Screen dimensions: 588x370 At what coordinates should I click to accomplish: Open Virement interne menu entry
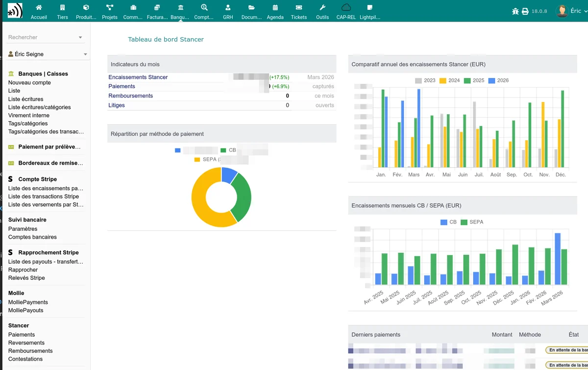coord(29,115)
